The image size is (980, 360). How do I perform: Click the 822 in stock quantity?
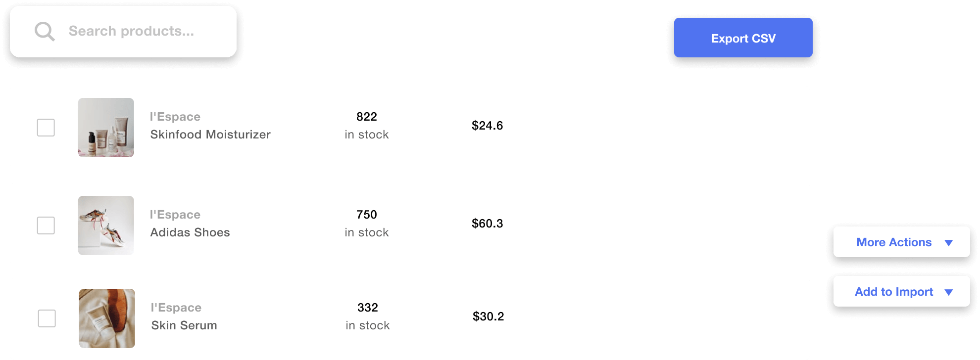367,125
